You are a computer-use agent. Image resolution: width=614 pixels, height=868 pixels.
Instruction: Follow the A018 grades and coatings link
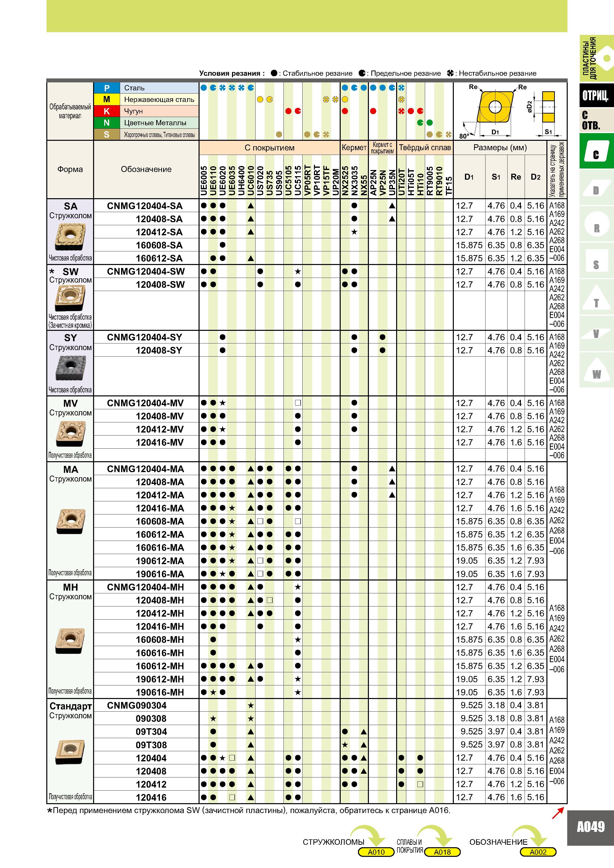pyautogui.click(x=442, y=852)
